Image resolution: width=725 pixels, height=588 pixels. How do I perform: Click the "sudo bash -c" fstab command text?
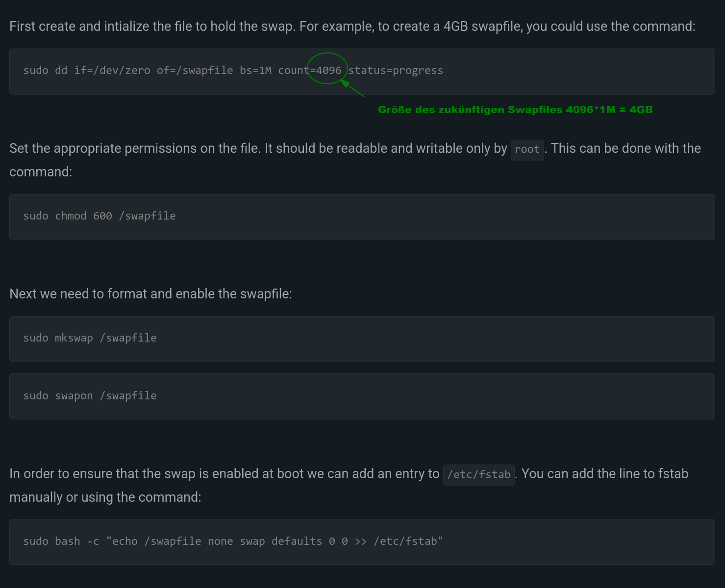click(x=61, y=541)
